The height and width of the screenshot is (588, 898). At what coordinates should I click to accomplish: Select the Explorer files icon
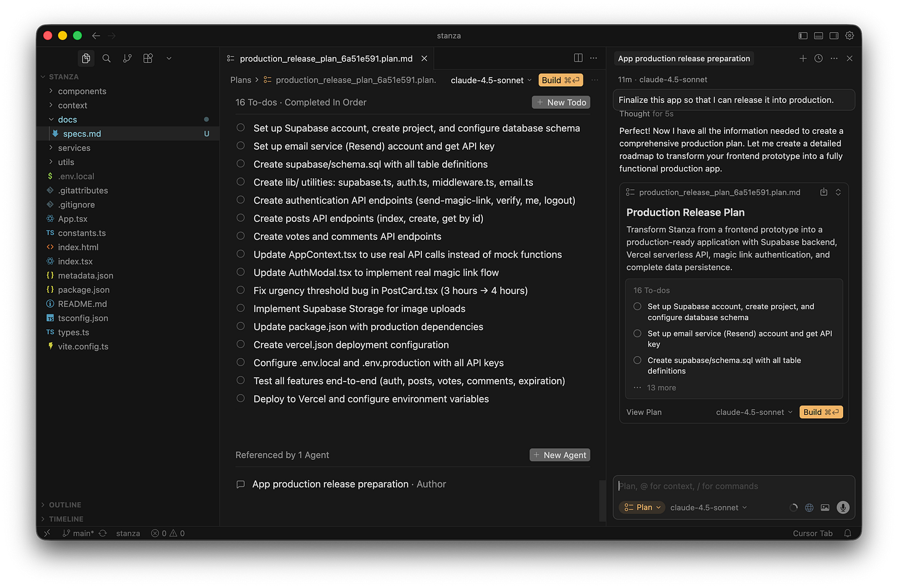pyautogui.click(x=86, y=58)
